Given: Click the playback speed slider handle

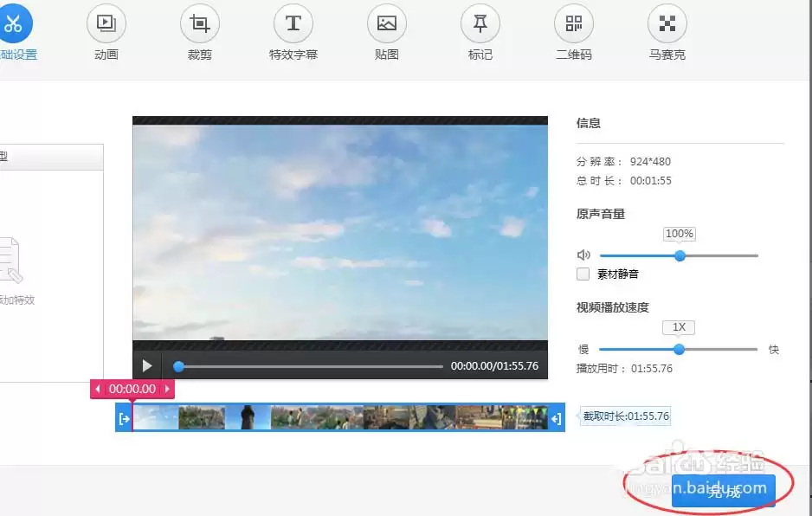Looking at the screenshot, I should pos(679,349).
